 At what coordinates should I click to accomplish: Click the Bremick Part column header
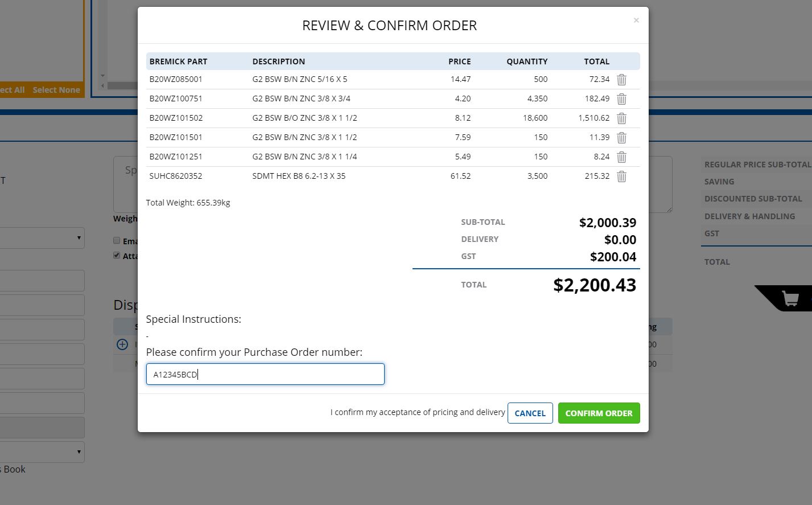(178, 61)
